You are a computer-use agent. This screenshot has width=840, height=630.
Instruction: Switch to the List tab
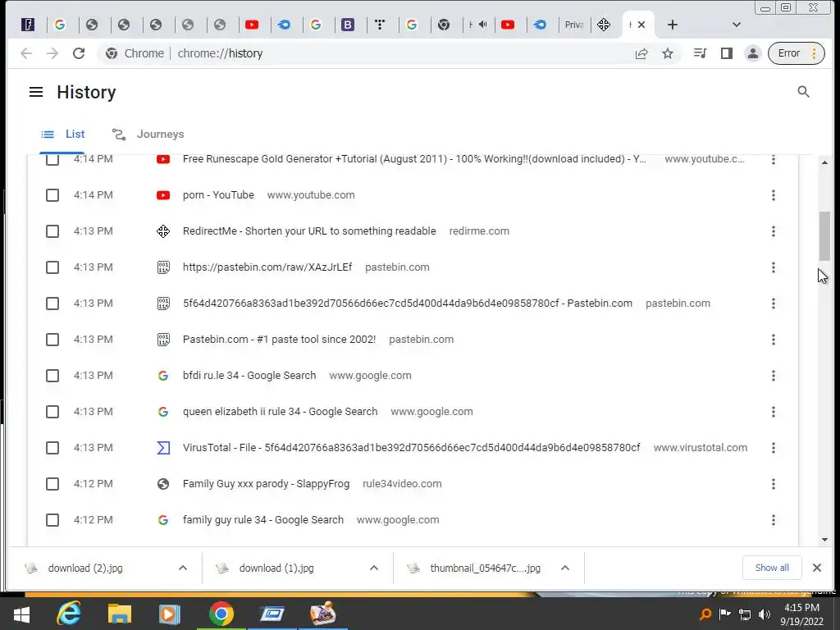click(62, 134)
